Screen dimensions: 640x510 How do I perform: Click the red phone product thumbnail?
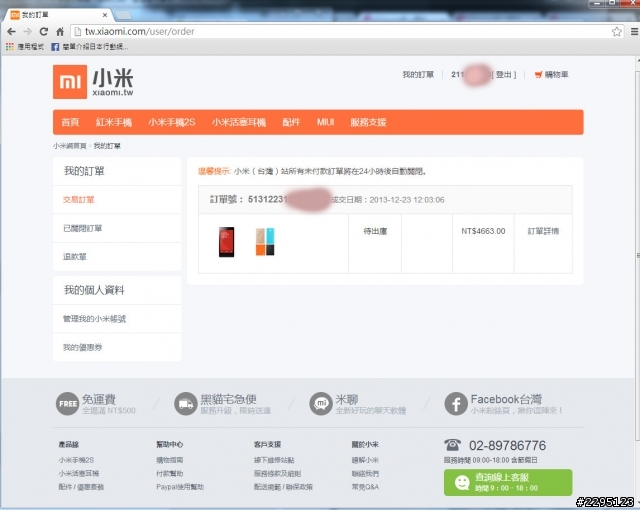tap(227, 242)
